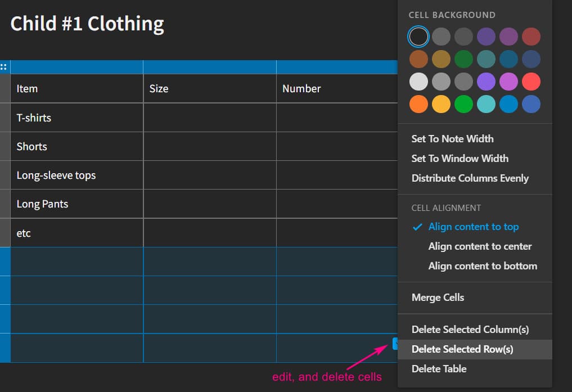Click the Size column header cell
The width and height of the screenshot is (572, 392).
pos(209,89)
